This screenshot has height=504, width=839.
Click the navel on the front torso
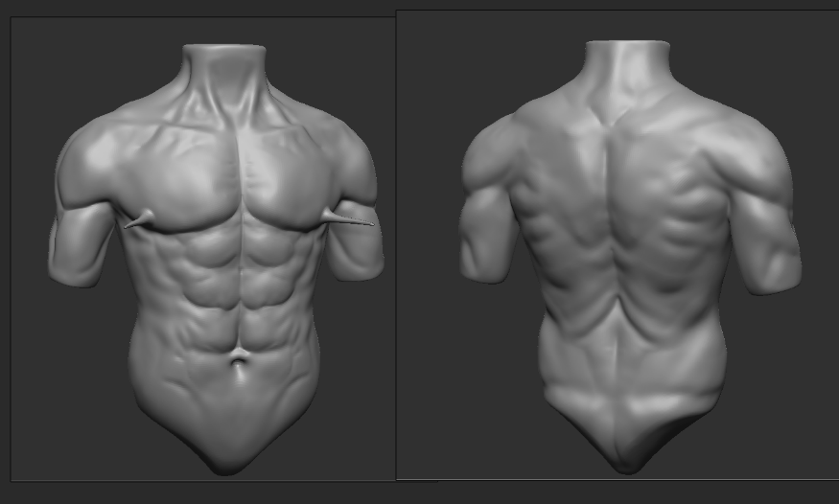(x=239, y=359)
